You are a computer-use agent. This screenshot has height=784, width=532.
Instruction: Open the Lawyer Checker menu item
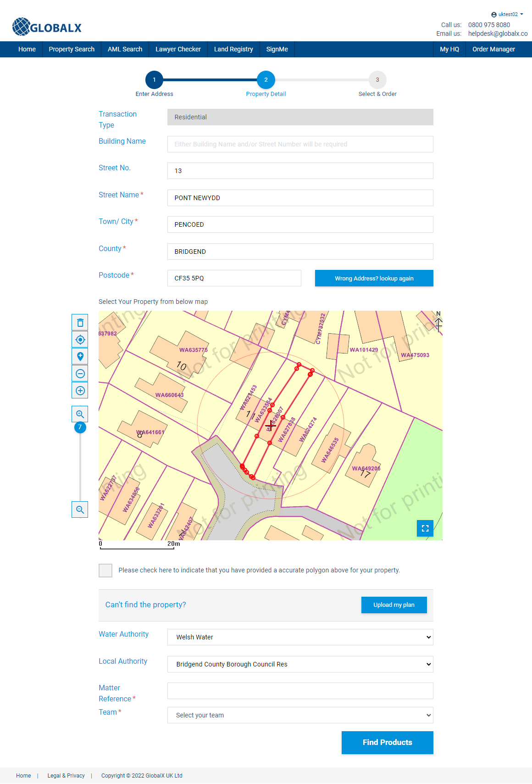click(x=178, y=49)
